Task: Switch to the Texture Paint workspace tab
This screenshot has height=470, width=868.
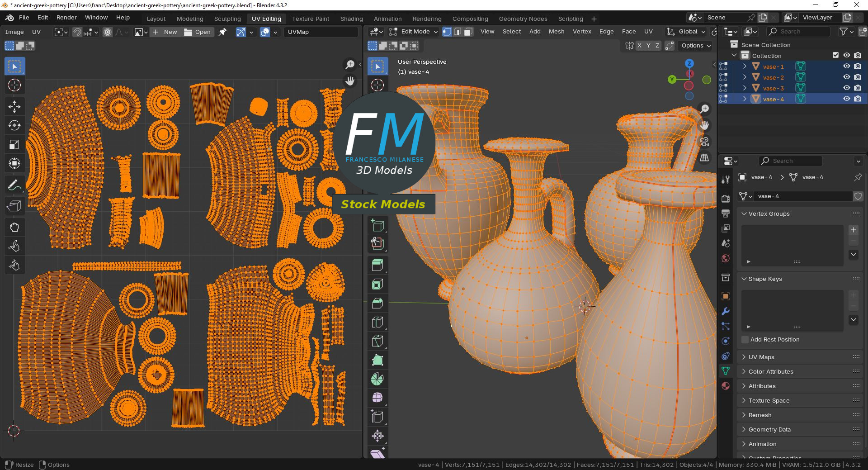Action: pos(310,19)
